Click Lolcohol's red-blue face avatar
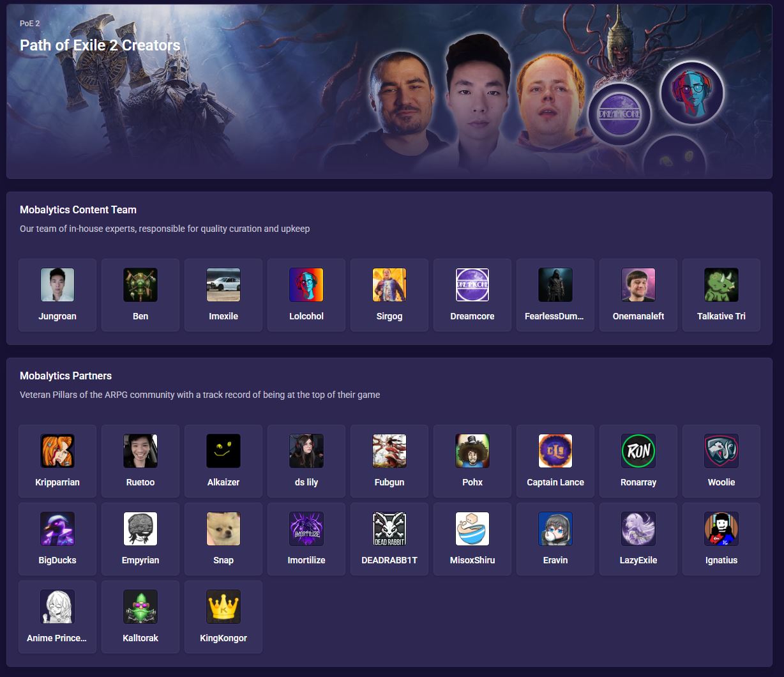 pyautogui.click(x=306, y=285)
